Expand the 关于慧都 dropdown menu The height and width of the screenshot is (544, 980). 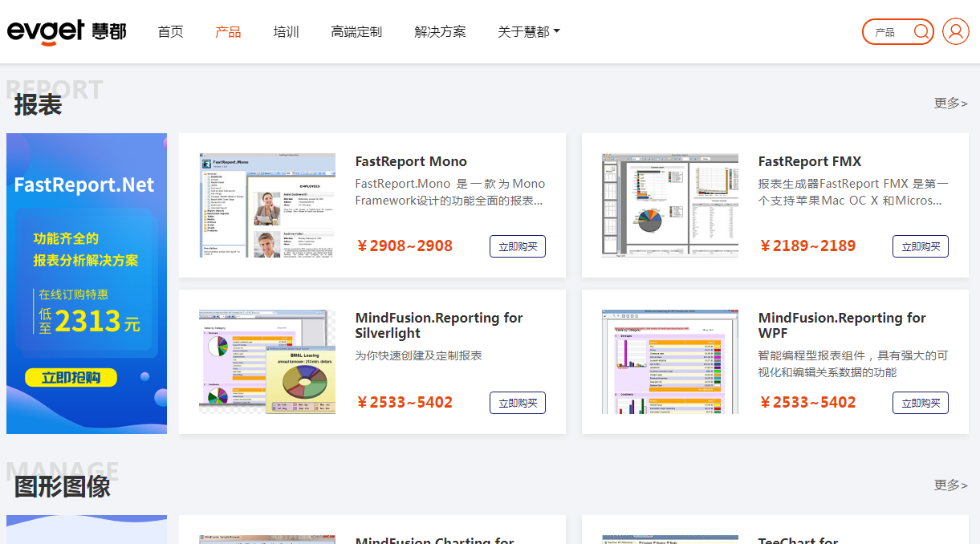[x=527, y=31]
